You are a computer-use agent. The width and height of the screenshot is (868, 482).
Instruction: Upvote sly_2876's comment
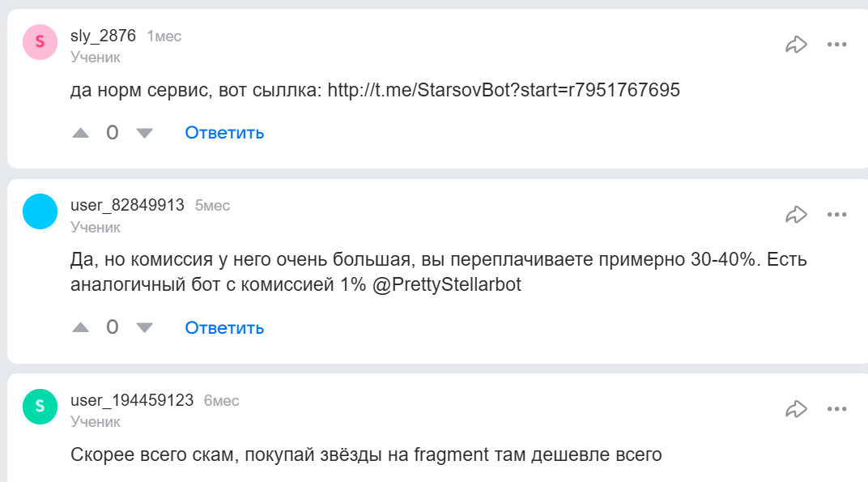[x=81, y=133]
